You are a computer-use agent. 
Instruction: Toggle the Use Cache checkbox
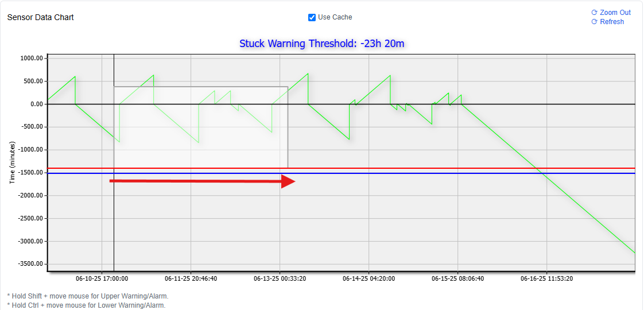(x=312, y=17)
